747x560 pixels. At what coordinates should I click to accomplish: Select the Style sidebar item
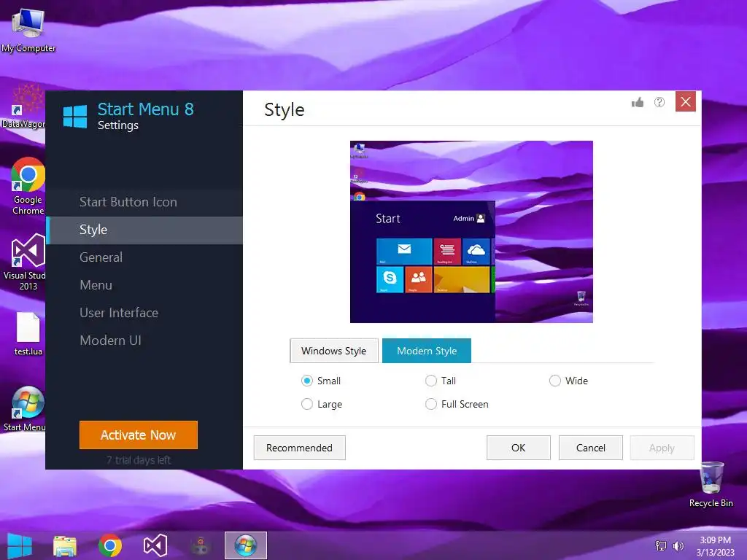coord(144,230)
